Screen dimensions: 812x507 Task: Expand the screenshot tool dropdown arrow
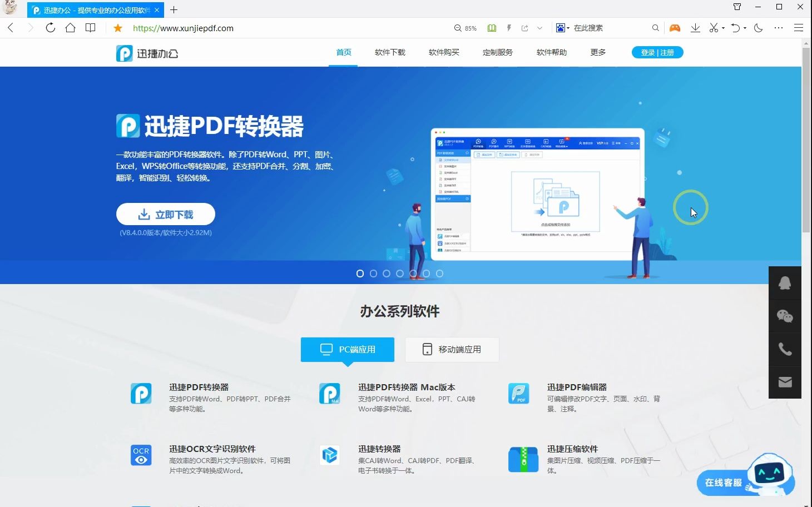pos(723,28)
